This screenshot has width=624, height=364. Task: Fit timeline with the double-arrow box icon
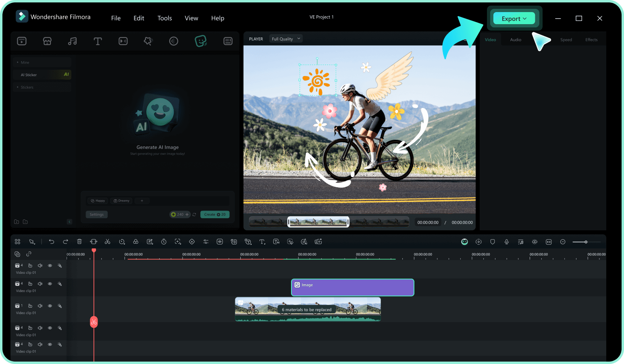(549, 242)
